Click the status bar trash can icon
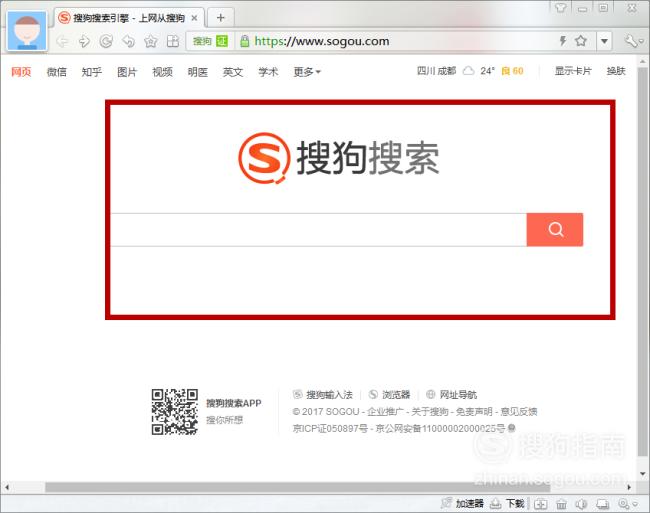The image size is (650, 513). (x=561, y=504)
